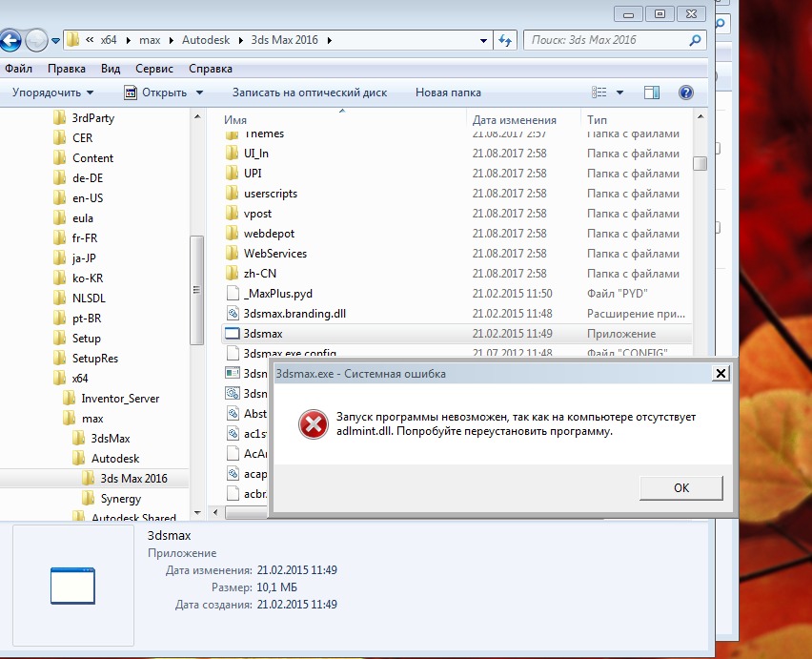Click the magnifier icon in search box
The image size is (812, 659).
tap(696, 40)
